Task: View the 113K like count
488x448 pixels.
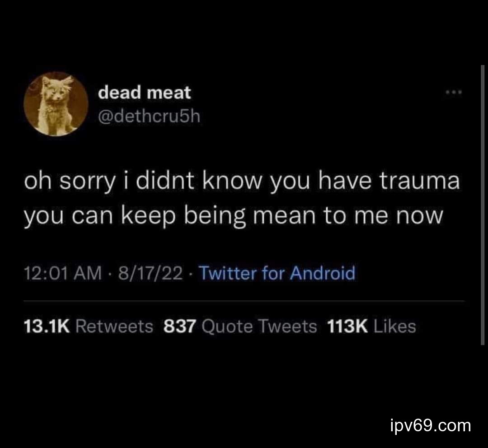Action: (x=347, y=327)
